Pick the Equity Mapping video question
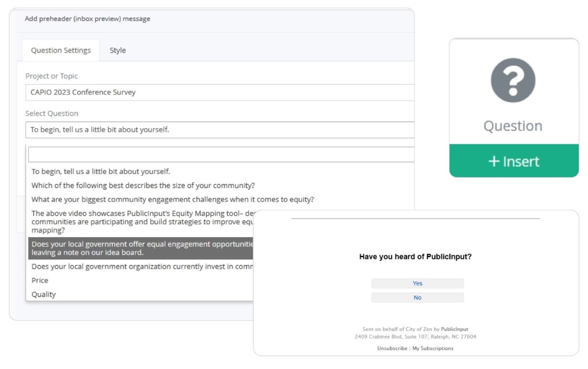Screen dimensions: 588x369 (x=142, y=222)
